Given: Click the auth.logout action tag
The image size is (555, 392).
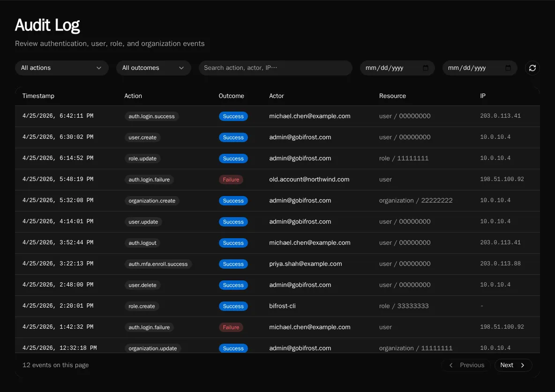Looking at the screenshot, I should (142, 243).
